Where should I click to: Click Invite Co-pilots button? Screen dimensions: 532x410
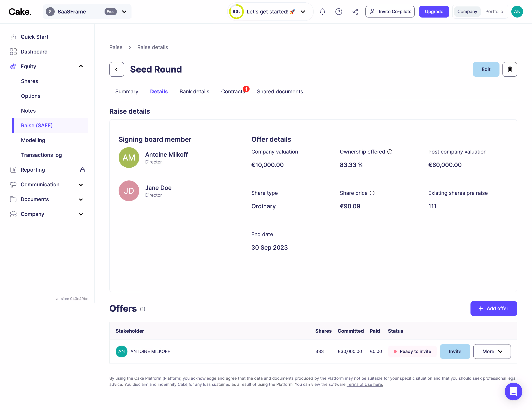point(390,11)
